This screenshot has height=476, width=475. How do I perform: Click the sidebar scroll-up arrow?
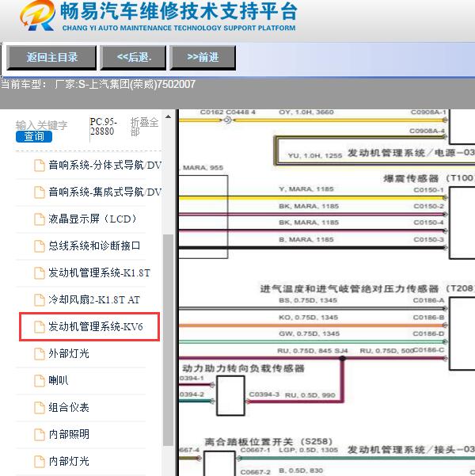click(168, 116)
